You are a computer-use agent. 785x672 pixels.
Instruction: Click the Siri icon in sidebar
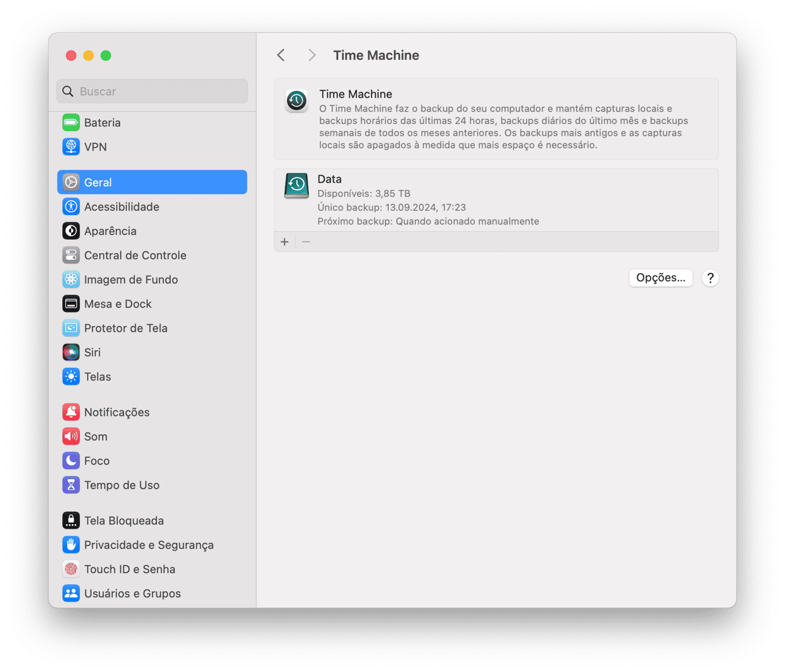[x=71, y=352]
